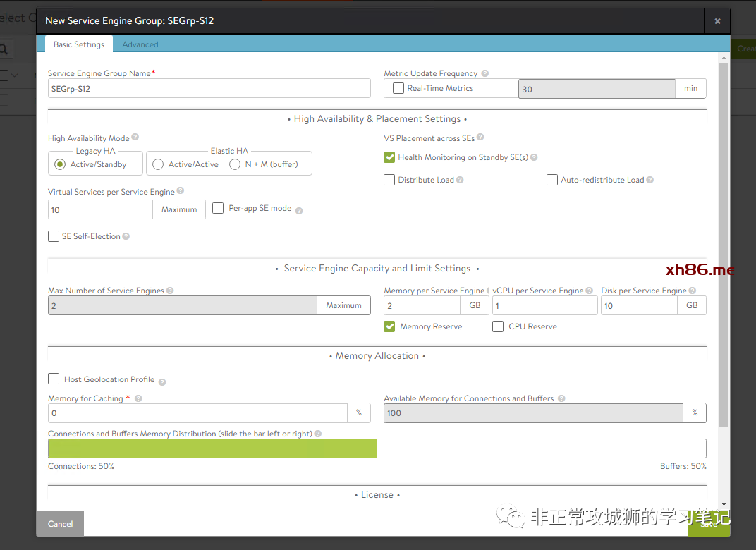Uncheck Health Monitoring on Standby SE(s)

click(389, 157)
